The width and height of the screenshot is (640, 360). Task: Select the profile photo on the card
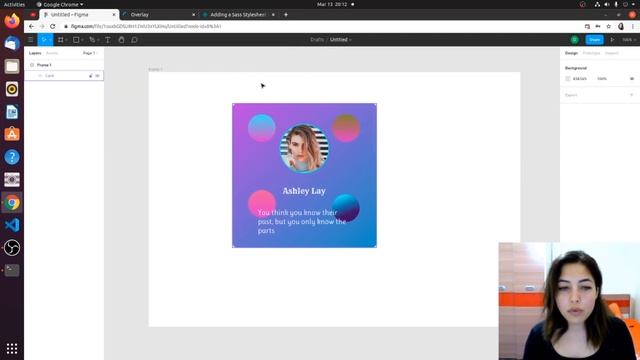(x=304, y=149)
